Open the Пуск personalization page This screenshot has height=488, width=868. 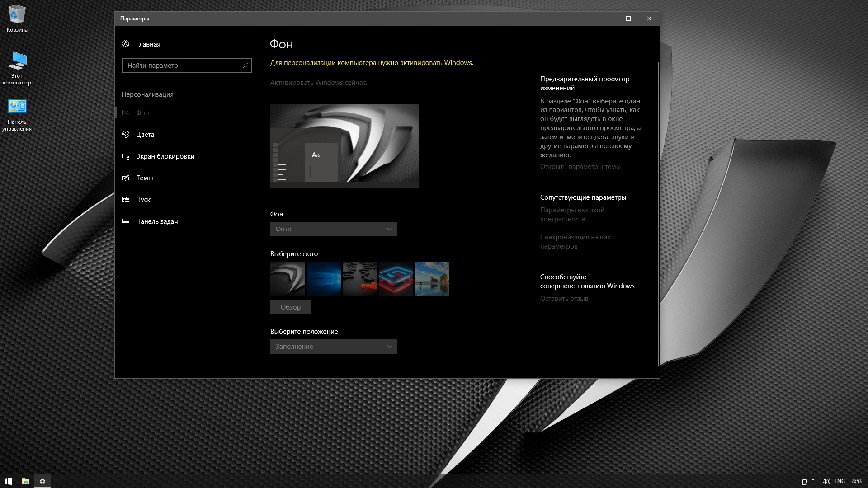[143, 200]
